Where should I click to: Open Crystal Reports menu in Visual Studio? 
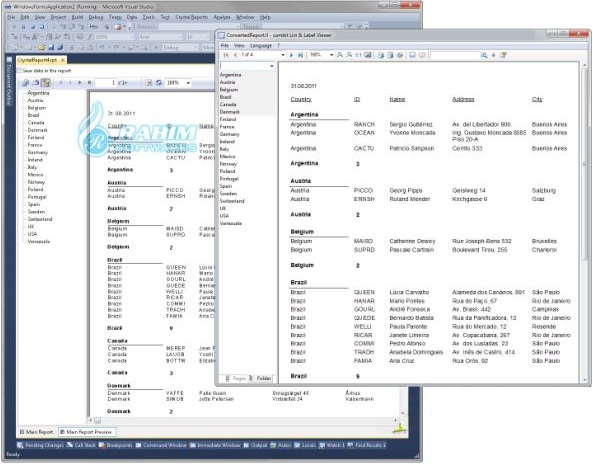pyautogui.click(x=191, y=17)
